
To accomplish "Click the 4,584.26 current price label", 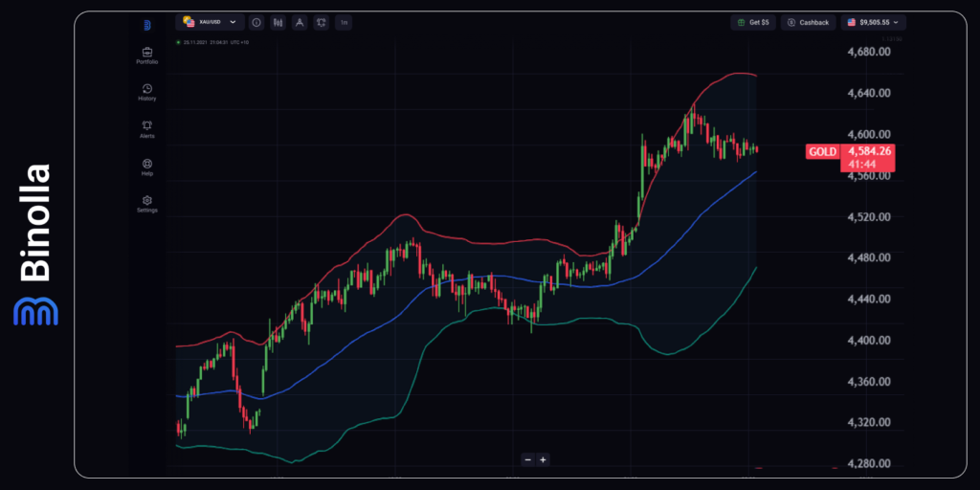I will coord(869,152).
